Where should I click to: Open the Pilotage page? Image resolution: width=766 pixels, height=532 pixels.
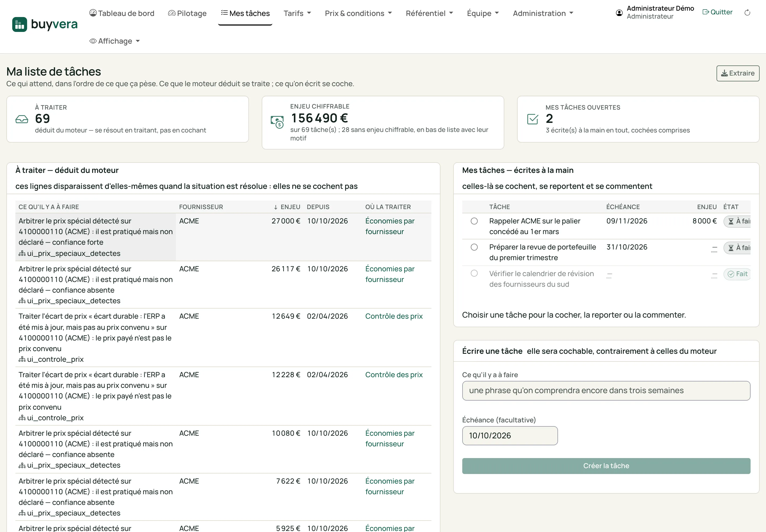[187, 13]
